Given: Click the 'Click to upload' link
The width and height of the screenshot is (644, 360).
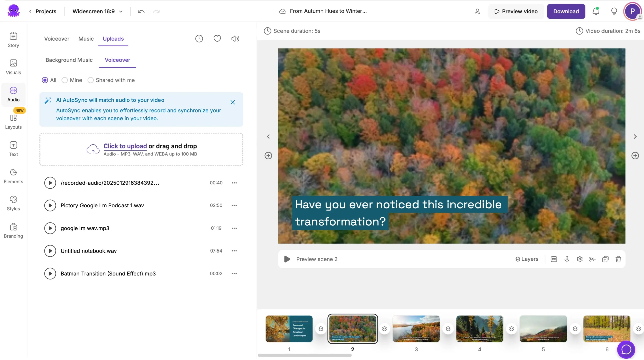Looking at the screenshot, I should click(x=125, y=146).
